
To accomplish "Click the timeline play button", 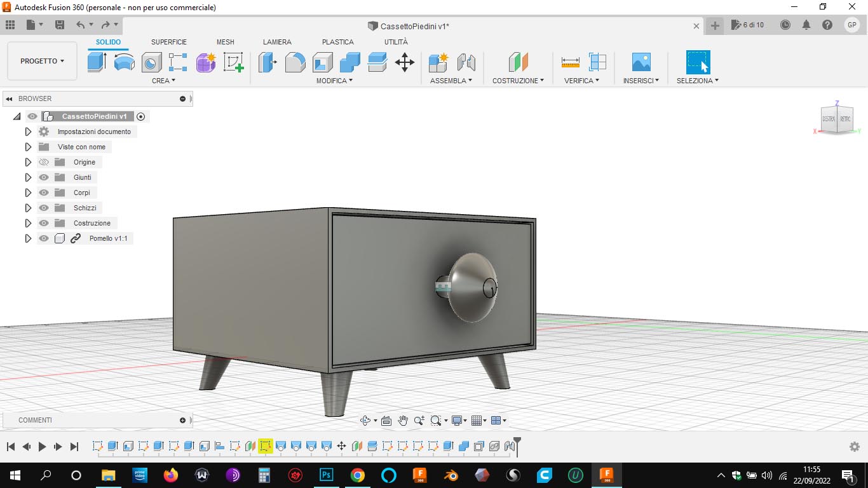I will (x=42, y=447).
